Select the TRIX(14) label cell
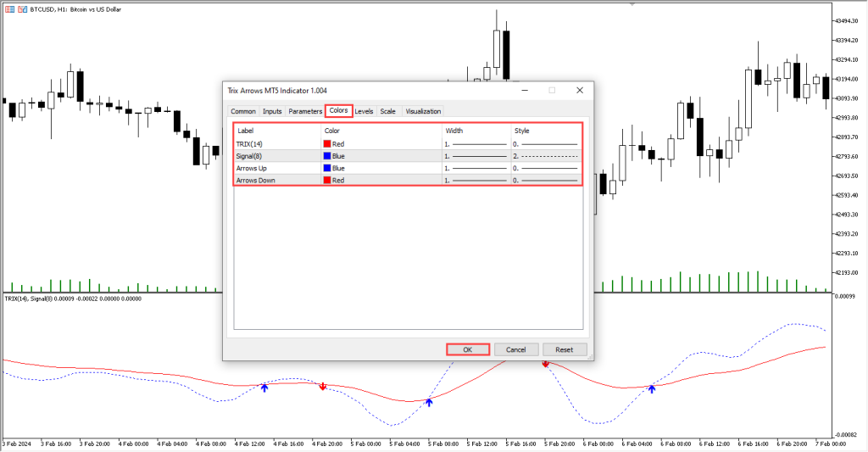The image size is (868, 452). (x=277, y=144)
